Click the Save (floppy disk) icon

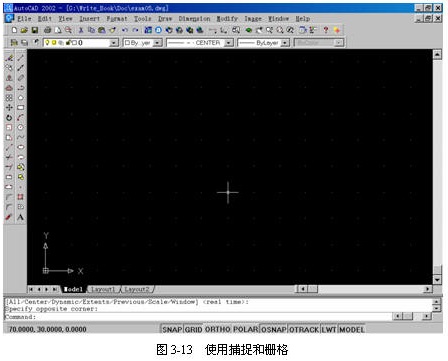tap(34, 30)
